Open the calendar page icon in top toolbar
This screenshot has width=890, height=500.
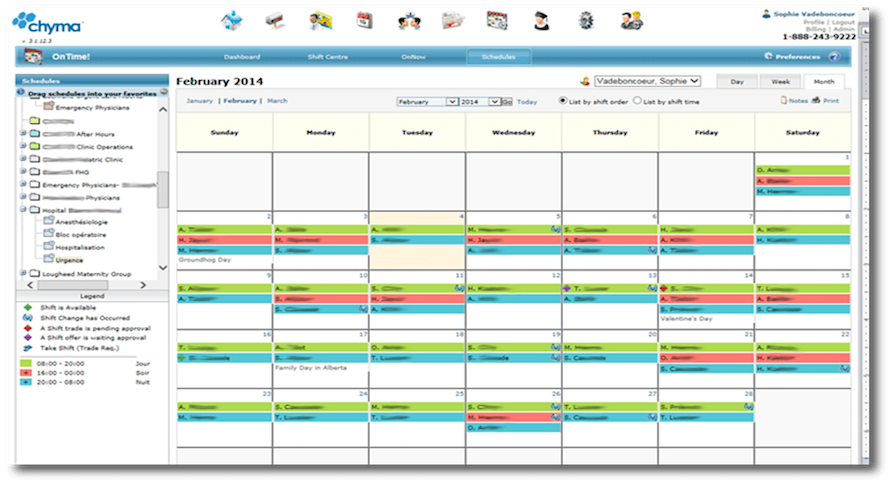click(364, 20)
